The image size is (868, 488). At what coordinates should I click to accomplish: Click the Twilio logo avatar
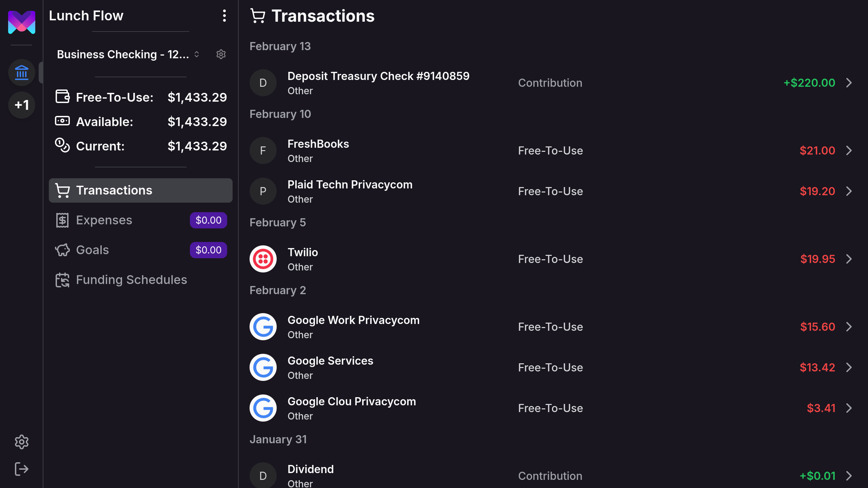[x=263, y=259]
